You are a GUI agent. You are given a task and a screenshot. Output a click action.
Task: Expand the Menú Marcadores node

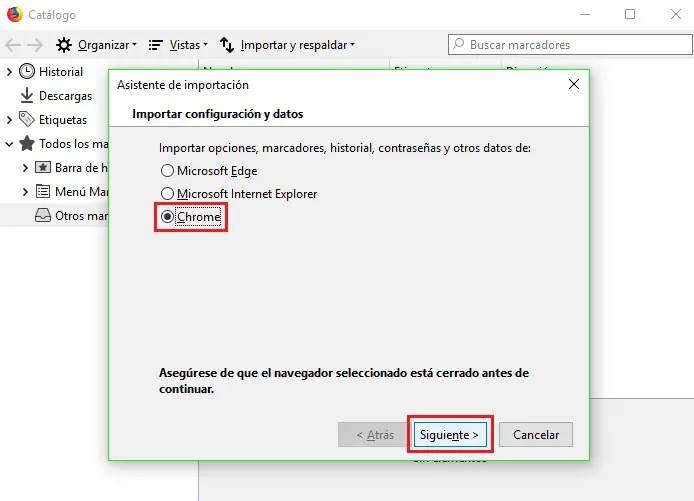(x=25, y=192)
